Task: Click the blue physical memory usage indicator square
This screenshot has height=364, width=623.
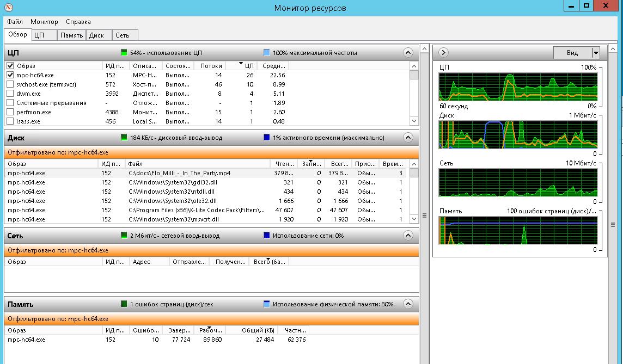Action: [266, 304]
